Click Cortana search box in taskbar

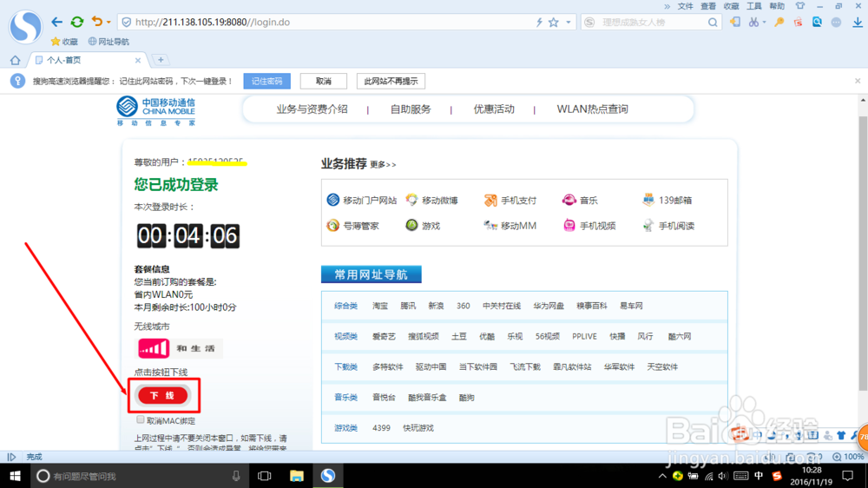coord(138,476)
